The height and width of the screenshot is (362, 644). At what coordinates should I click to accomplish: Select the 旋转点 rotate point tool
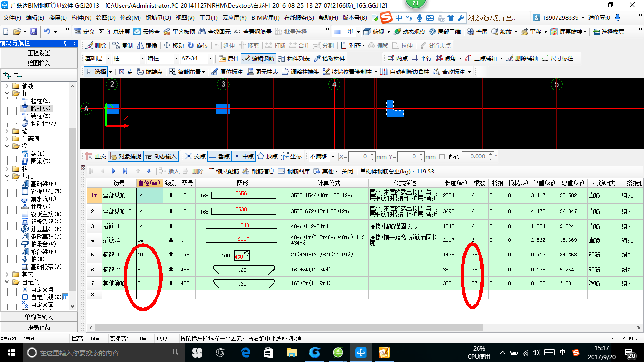(x=149, y=72)
